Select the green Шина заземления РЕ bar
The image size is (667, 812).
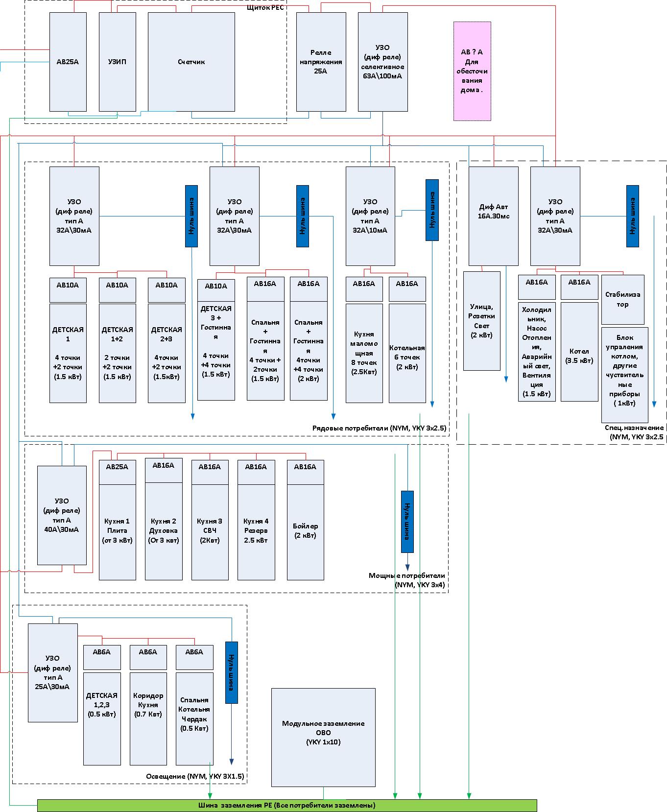point(287,805)
